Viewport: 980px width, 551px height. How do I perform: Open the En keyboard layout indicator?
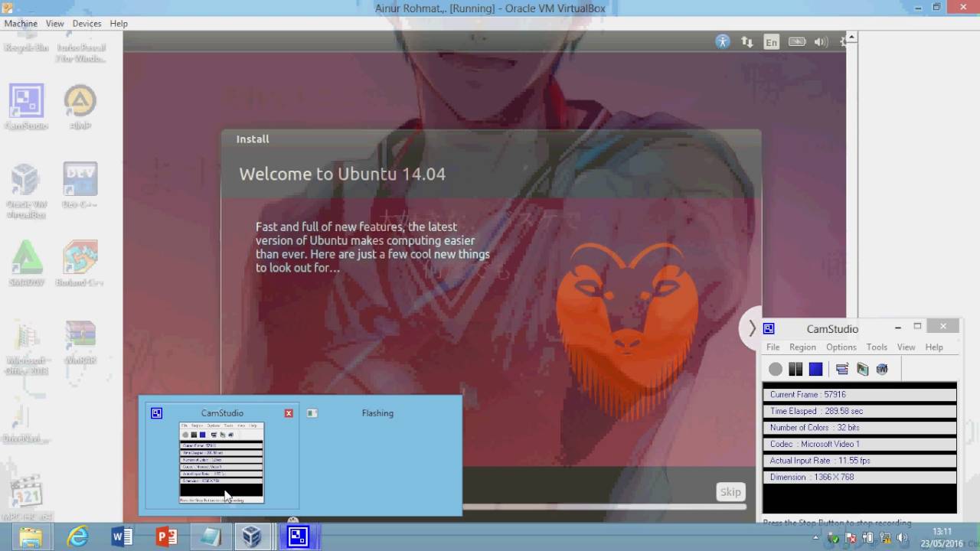[771, 42]
